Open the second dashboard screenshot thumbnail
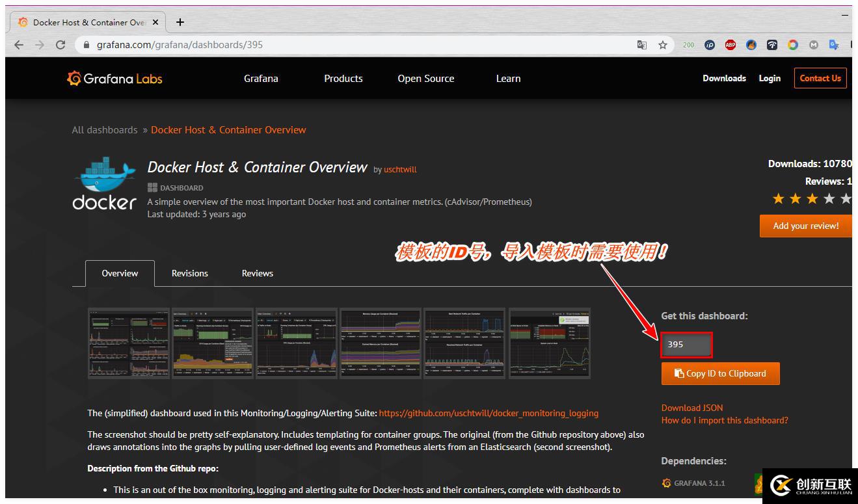The image size is (858, 504). point(212,343)
